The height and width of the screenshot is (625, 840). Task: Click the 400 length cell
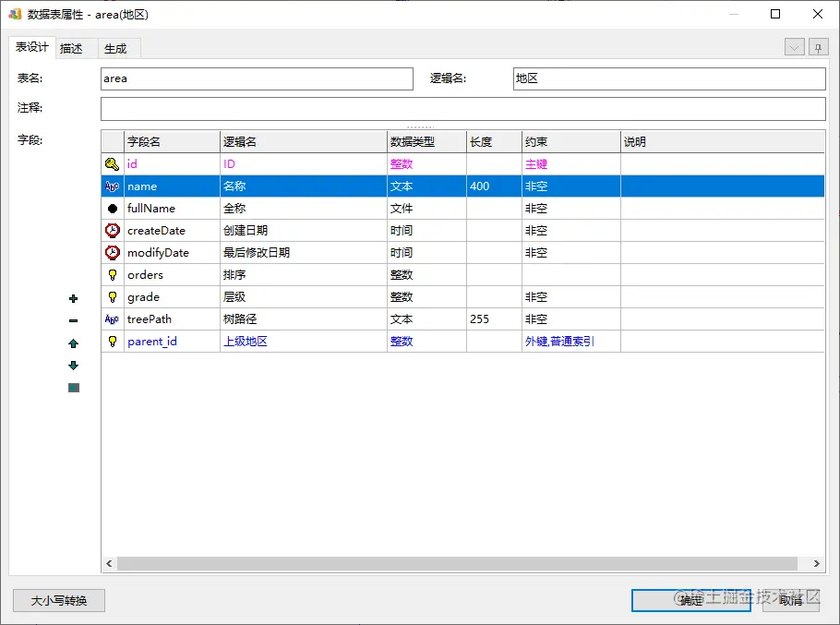point(495,186)
